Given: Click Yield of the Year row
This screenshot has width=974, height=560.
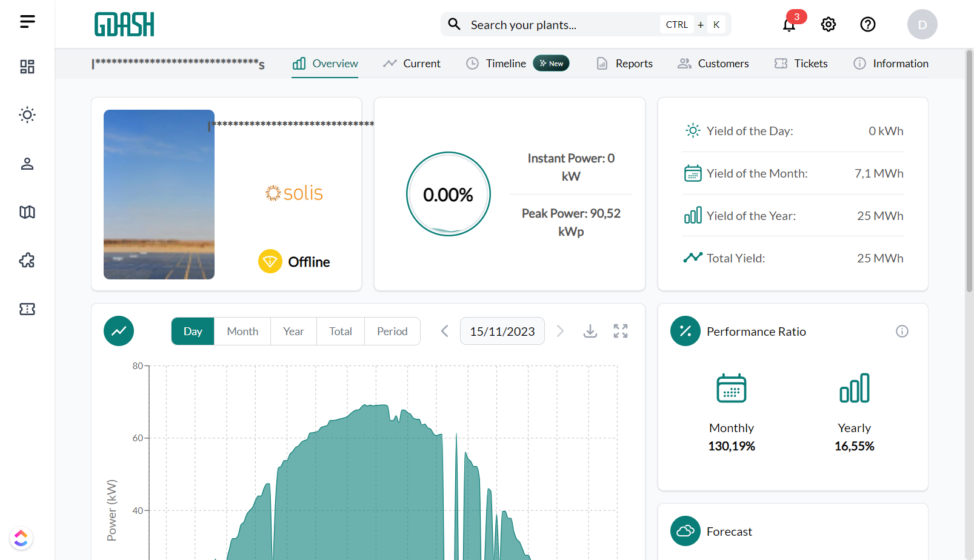Looking at the screenshot, I should coord(793,216).
